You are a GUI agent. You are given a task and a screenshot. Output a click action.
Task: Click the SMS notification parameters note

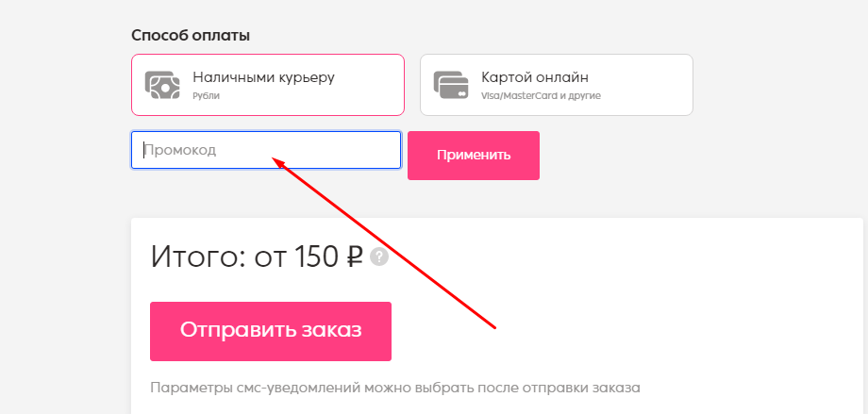point(395,388)
